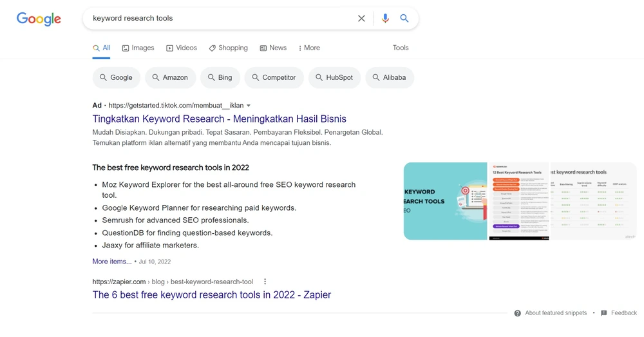This screenshot has width=644, height=337.
Task: Open the 12 Best Keyword Research Tools thumbnail
Action: point(519,202)
